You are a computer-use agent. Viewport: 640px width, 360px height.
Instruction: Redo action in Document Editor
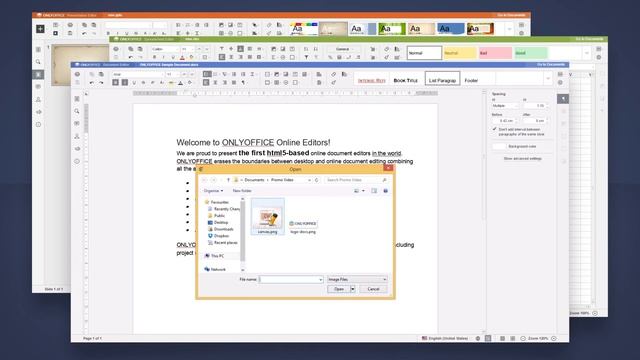coord(101,82)
